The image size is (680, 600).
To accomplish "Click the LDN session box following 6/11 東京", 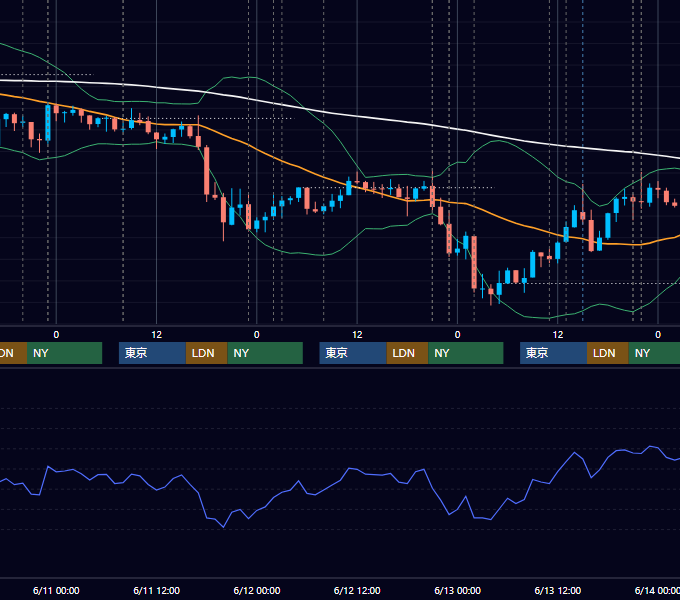I will [207, 353].
